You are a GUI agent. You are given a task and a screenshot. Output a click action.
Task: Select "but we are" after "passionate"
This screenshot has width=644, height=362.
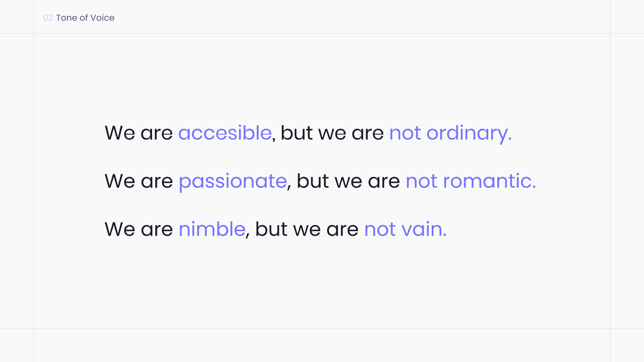pos(348,181)
